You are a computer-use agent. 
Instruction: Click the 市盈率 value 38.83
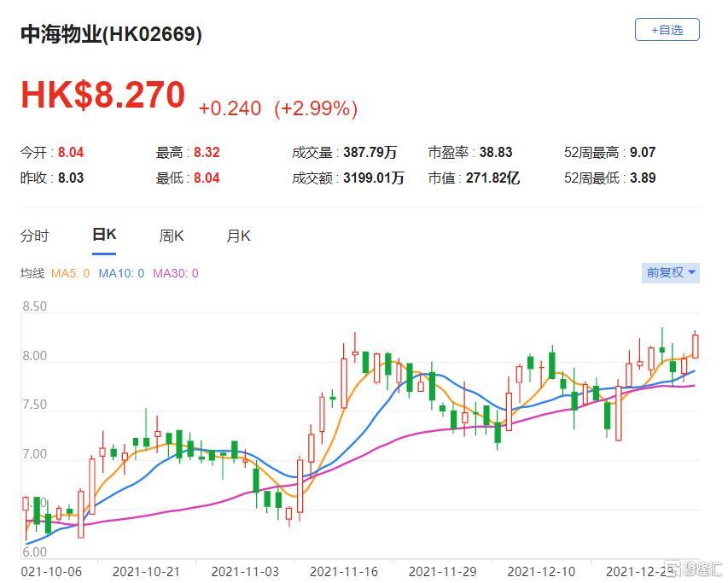[496, 153]
